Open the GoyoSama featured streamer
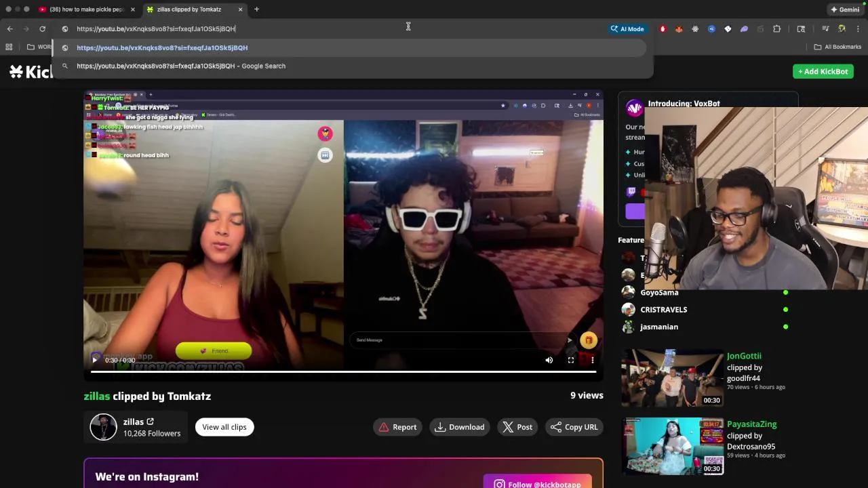This screenshot has height=488, width=868. (x=659, y=292)
